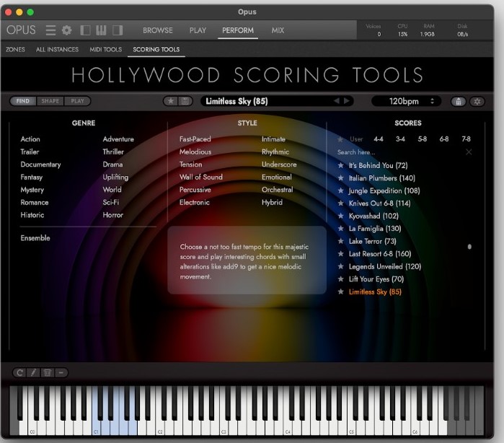Select the Ensemble filter
The image size is (504, 443).
pyautogui.click(x=35, y=238)
